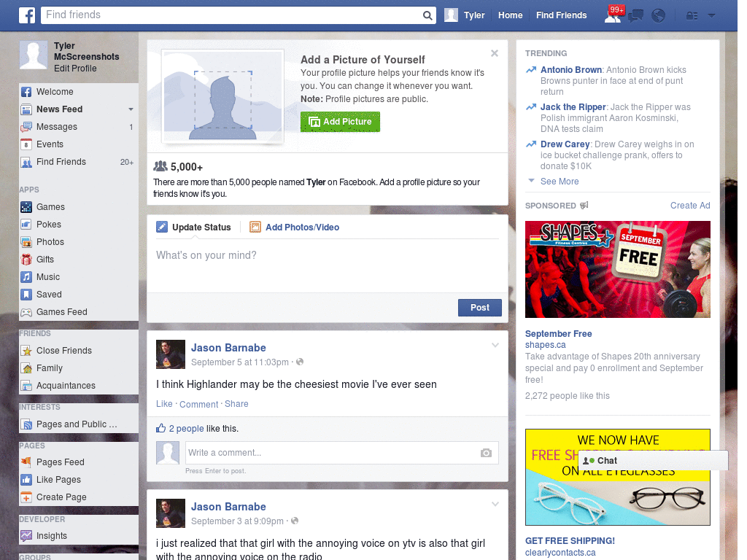This screenshot has width=747, height=560.
Task: Open the 2 people likes link
Action: pyautogui.click(x=186, y=429)
